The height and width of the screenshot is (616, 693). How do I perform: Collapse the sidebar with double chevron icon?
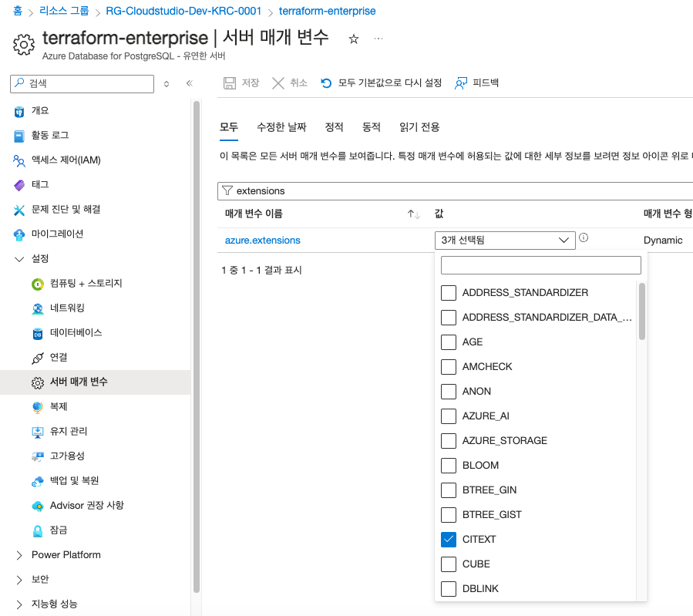(190, 83)
